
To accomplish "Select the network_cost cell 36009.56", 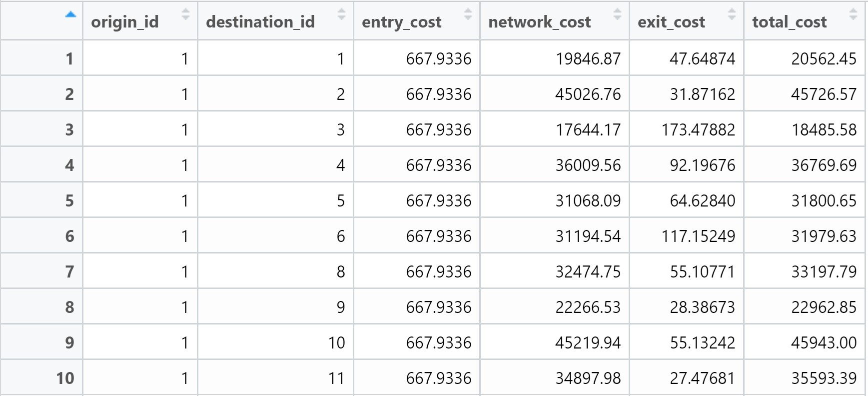I will (x=588, y=165).
